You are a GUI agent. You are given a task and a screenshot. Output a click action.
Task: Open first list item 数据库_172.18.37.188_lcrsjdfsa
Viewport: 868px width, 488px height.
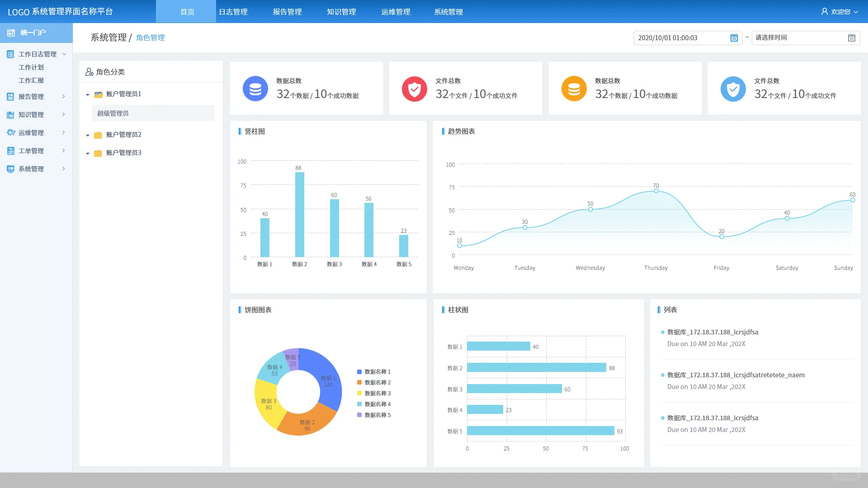(x=712, y=332)
